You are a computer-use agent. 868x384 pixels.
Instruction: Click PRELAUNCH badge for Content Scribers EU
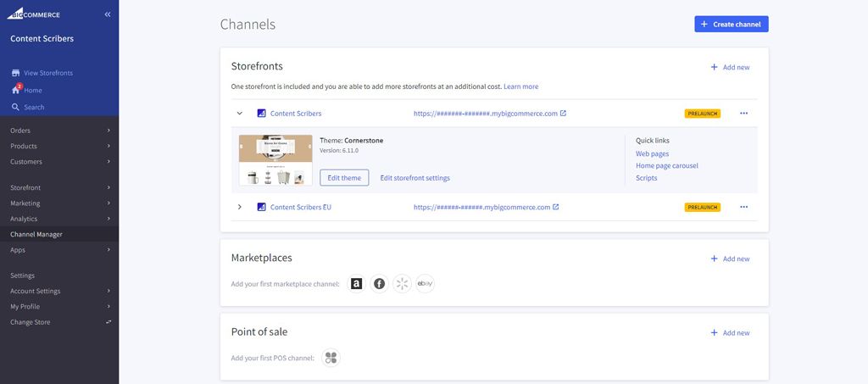pyautogui.click(x=703, y=207)
